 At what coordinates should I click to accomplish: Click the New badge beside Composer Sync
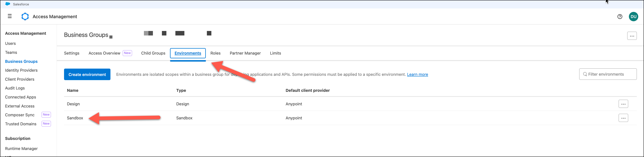click(x=46, y=115)
